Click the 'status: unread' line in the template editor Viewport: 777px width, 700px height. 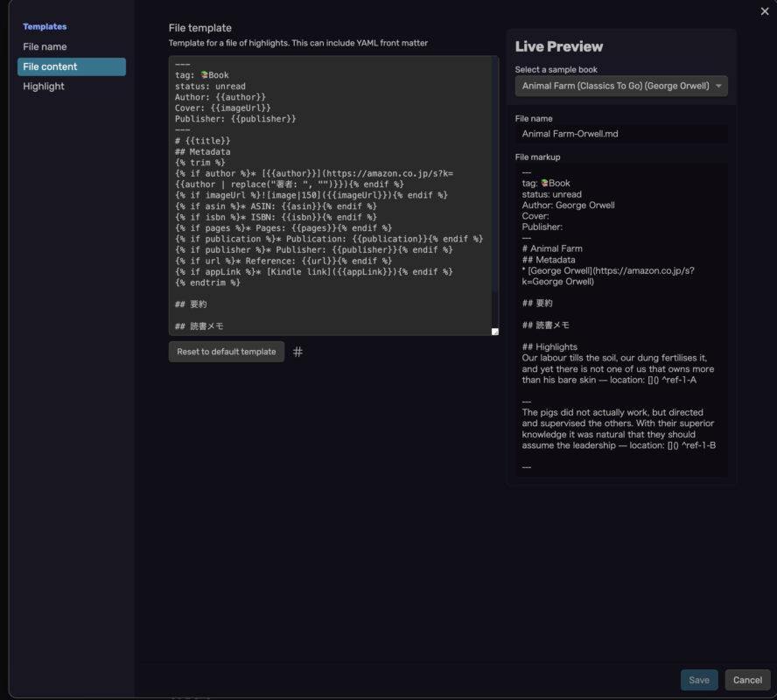coord(210,87)
